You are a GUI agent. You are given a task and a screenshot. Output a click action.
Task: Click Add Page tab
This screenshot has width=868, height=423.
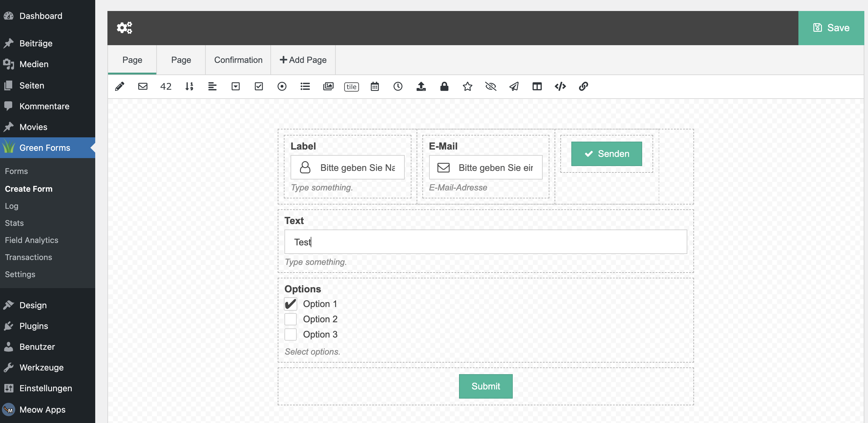pos(303,60)
